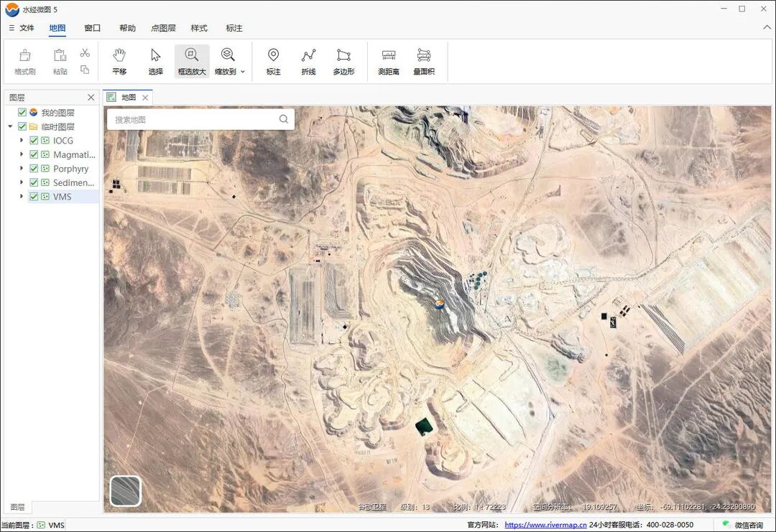776x532 pixels.
Task: Open the 点图层 tab
Action: 163,28
